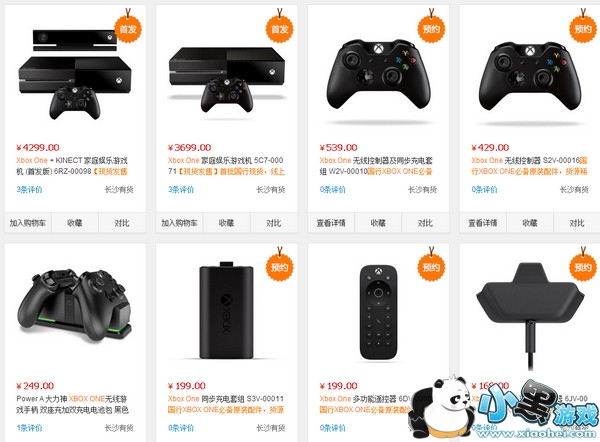Add ¥4299 Xbox One Kinect bundle to cart
The image size is (600, 442).
pos(28,223)
